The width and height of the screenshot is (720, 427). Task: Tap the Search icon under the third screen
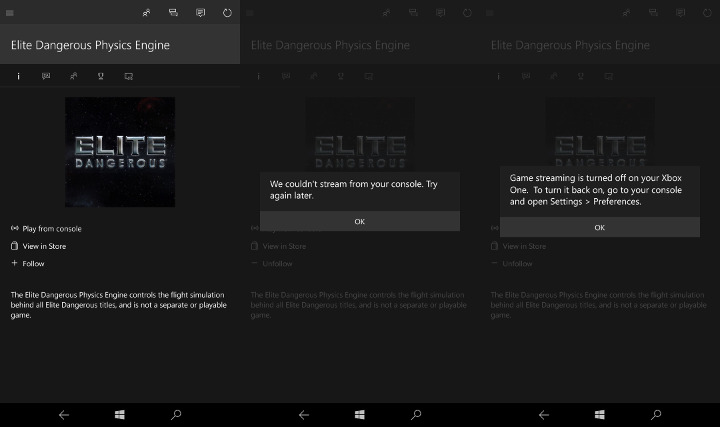(x=656, y=415)
